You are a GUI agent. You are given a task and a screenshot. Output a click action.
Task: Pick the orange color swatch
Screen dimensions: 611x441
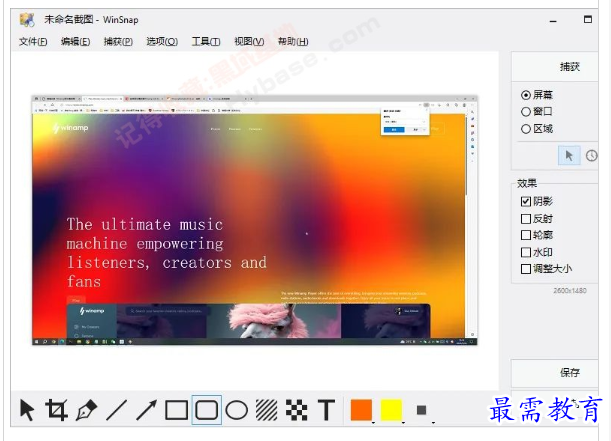(x=361, y=410)
